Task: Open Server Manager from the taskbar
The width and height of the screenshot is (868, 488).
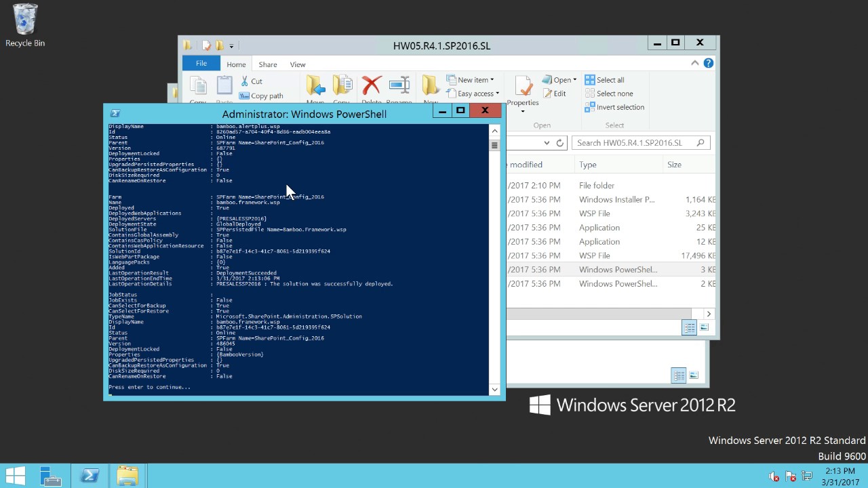Action: (x=51, y=476)
